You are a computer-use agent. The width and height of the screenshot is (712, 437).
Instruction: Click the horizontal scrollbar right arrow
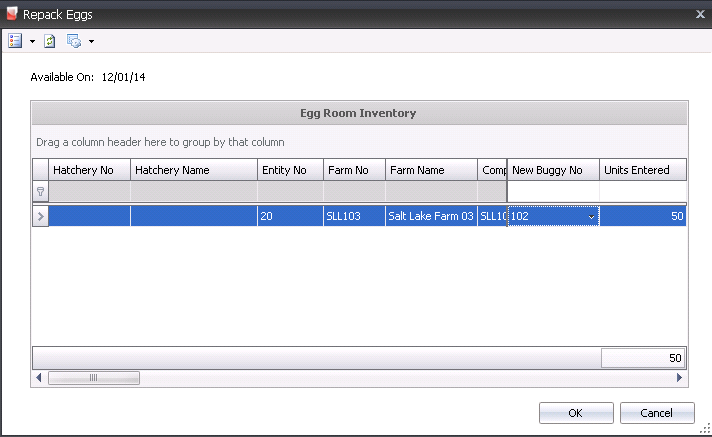click(679, 378)
